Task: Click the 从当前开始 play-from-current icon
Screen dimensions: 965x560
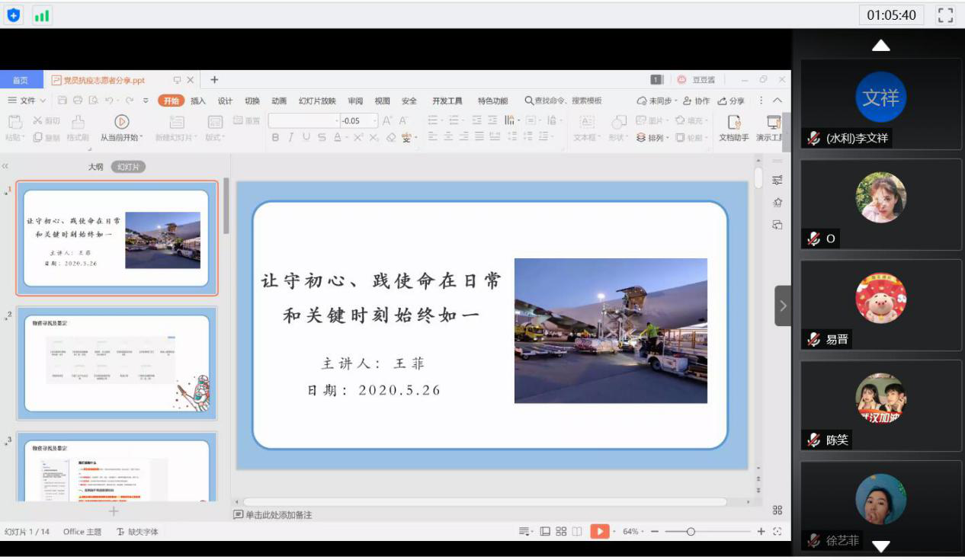Action: pos(121,122)
